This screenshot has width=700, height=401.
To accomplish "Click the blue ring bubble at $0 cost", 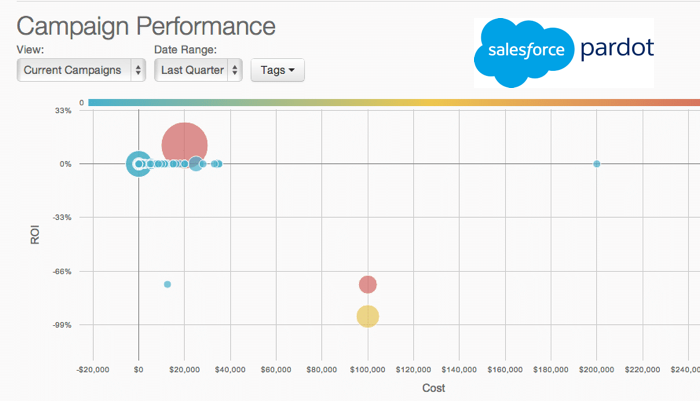I will click(138, 163).
